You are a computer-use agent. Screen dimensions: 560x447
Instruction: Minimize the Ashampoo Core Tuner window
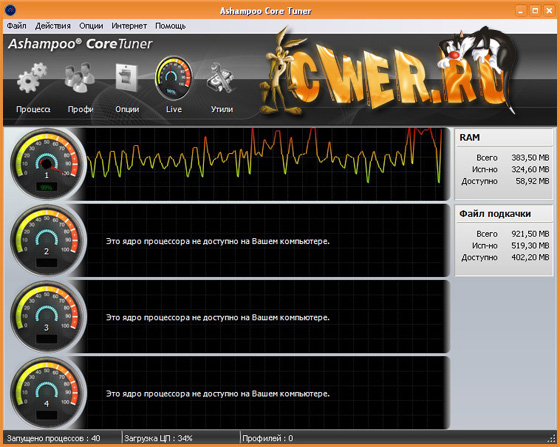coord(521,11)
